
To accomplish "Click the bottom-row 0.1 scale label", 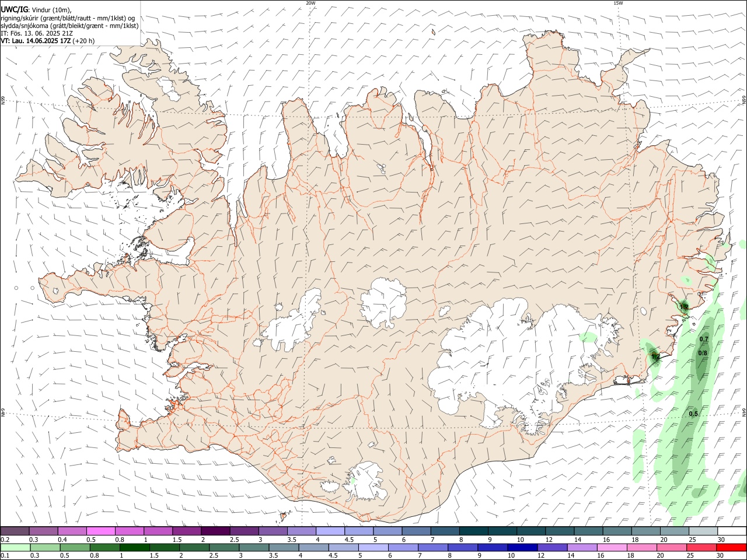I will pos(5,556).
